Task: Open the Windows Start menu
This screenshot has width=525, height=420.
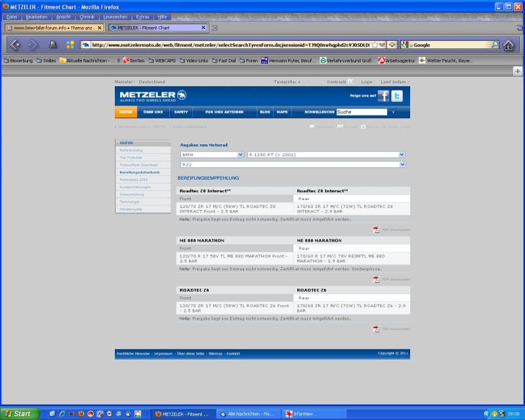Action: pyautogui.click(x=20, y=414)
